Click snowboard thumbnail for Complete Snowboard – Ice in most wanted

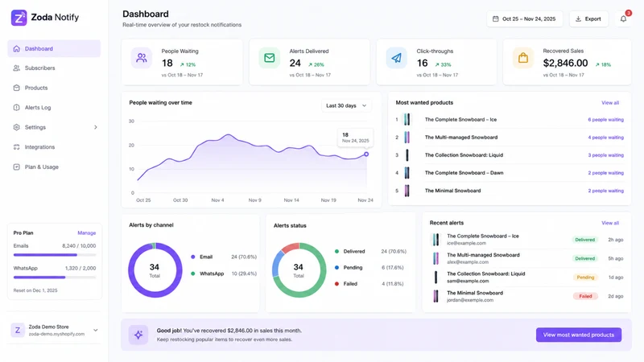407,119
